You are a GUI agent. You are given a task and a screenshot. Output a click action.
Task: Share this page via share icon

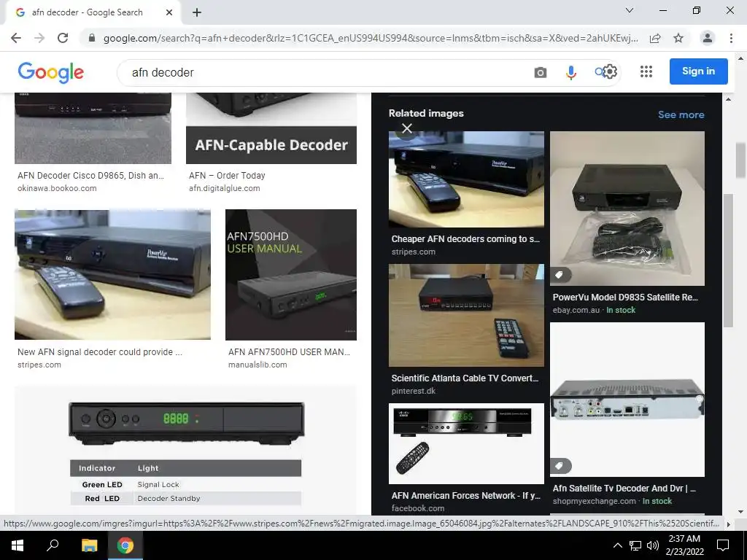[x=655, y=38]
